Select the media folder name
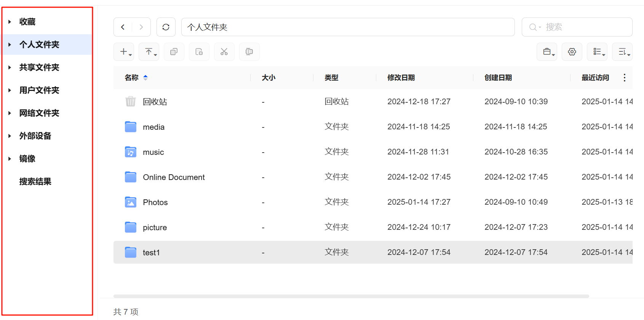644x320 pixels. pos(154,127)
